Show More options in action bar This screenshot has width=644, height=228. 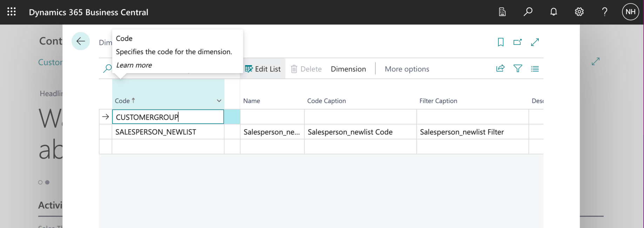click(407, 69)
